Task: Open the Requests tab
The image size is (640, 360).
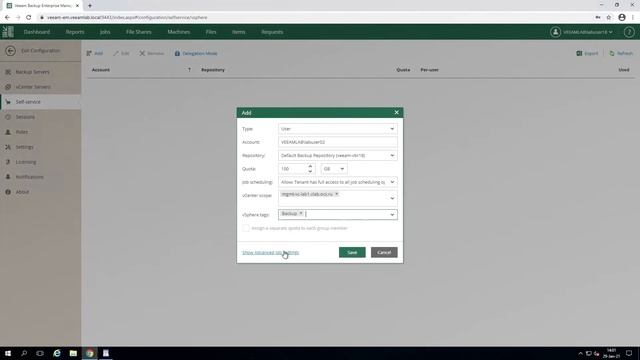Action: pos(272,32)
